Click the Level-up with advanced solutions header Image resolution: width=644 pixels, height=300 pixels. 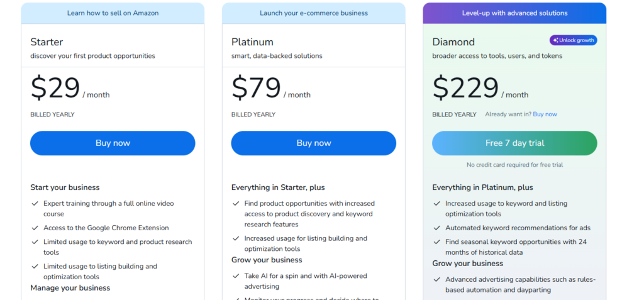514,13
